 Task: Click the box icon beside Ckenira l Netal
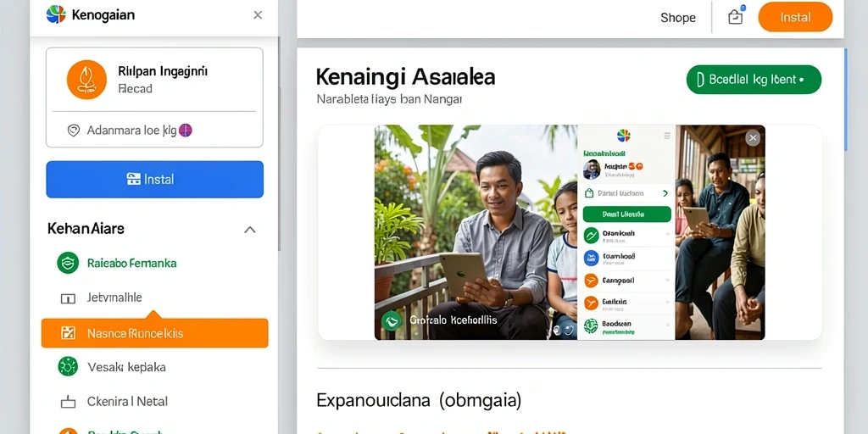point(68,402)
